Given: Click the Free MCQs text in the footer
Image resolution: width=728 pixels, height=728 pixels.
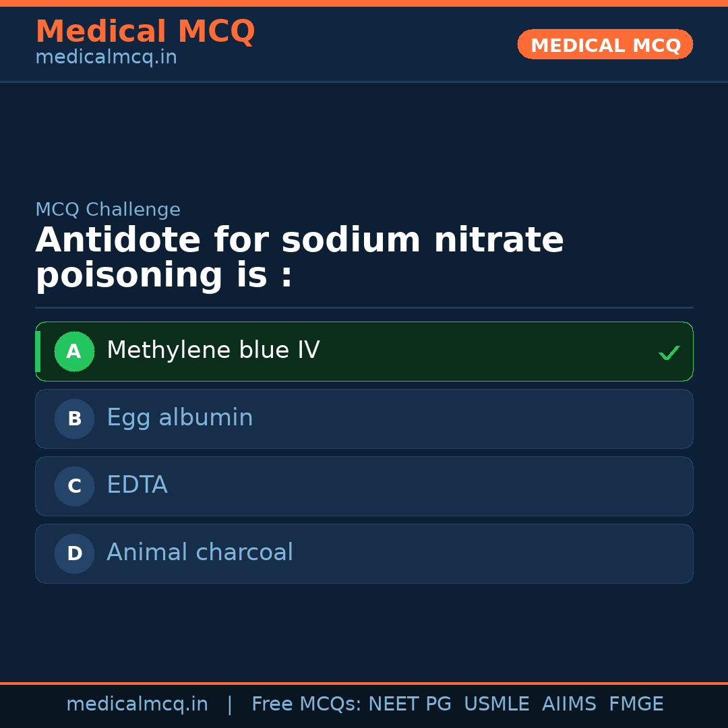Looking at the screenshot, I should click(x=307, y=704).
